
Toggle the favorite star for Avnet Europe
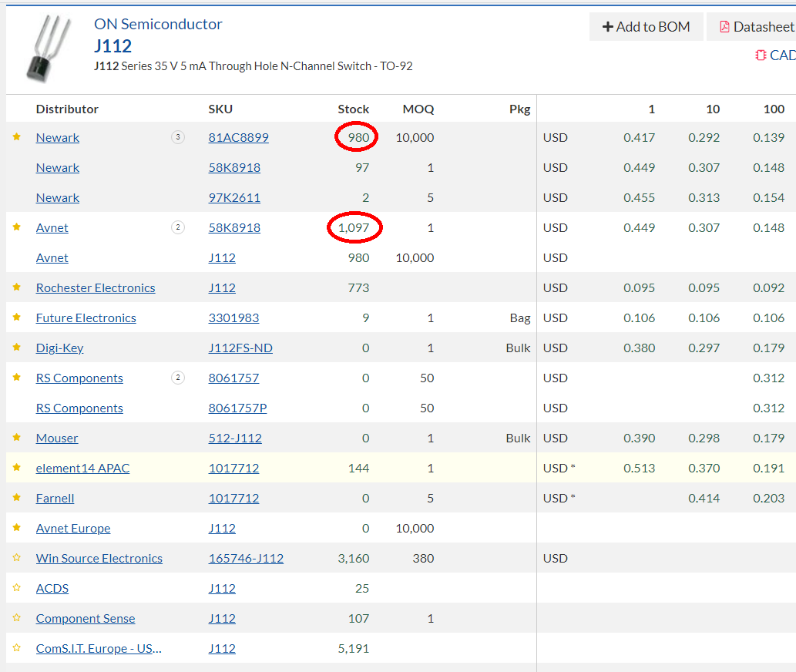point(17,527)
